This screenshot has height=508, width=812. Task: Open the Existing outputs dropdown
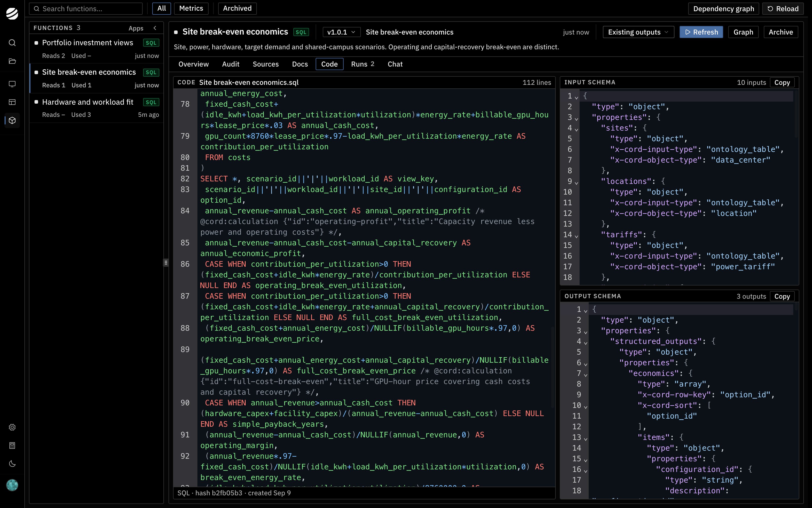click(638, 32)
